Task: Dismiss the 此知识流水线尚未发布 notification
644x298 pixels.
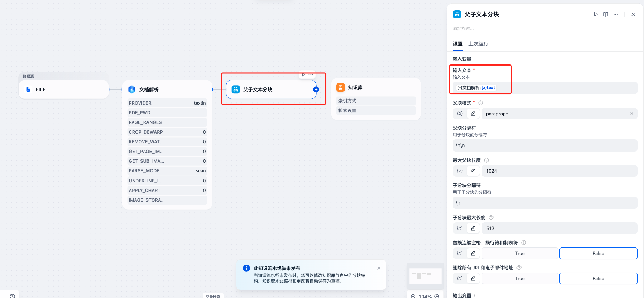Action: click(379, 268)
